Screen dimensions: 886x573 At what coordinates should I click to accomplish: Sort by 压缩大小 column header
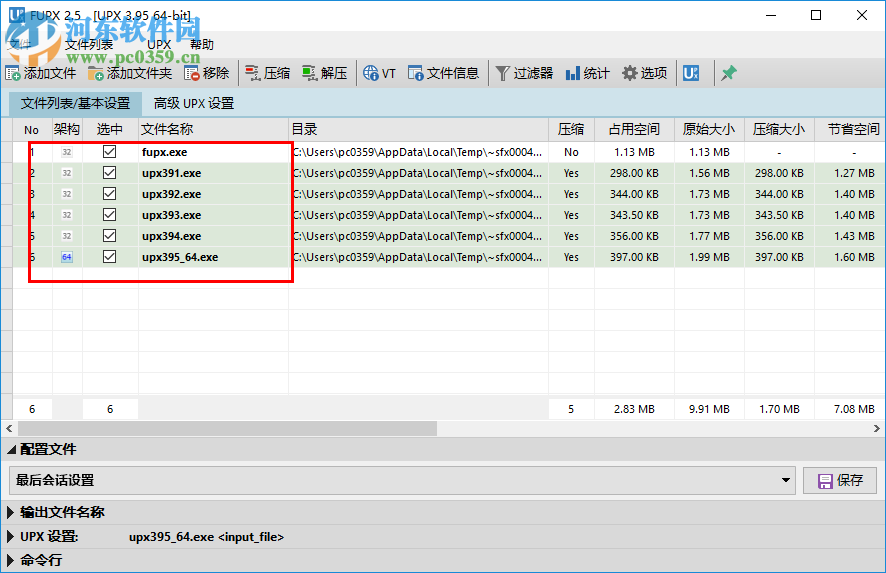[x=779, y=129]
